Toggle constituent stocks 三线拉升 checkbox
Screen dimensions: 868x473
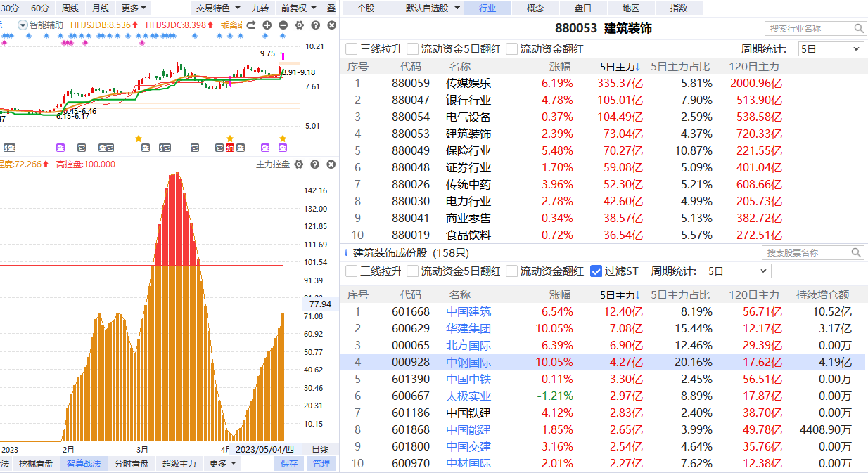[x=352, y=271]
